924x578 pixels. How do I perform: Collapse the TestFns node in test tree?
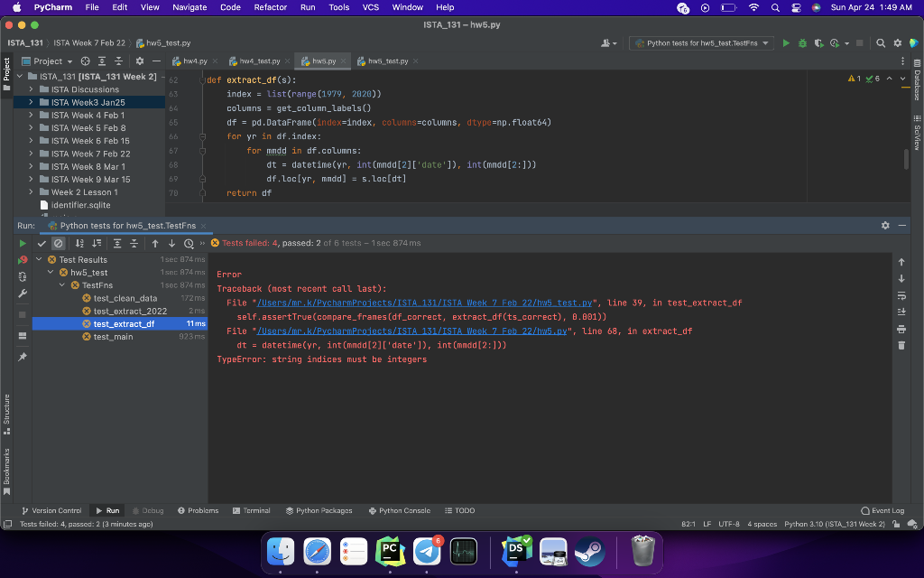pos(62,284)
